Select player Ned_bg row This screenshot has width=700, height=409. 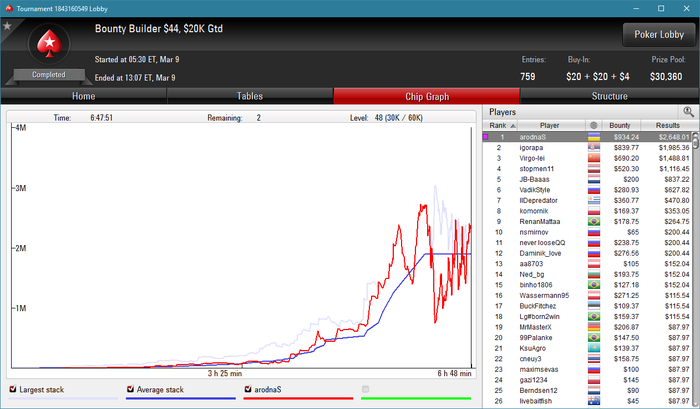click(588, 274)
